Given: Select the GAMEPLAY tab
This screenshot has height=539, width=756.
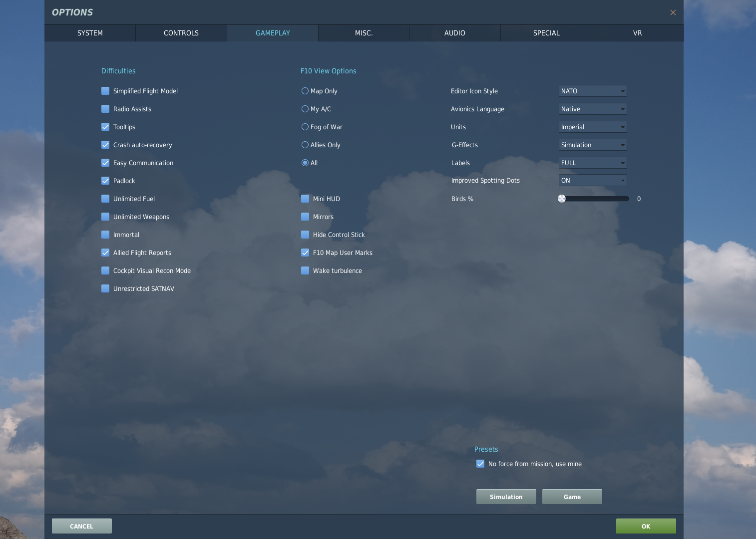Looking at the screenshot, I should 273,33.
